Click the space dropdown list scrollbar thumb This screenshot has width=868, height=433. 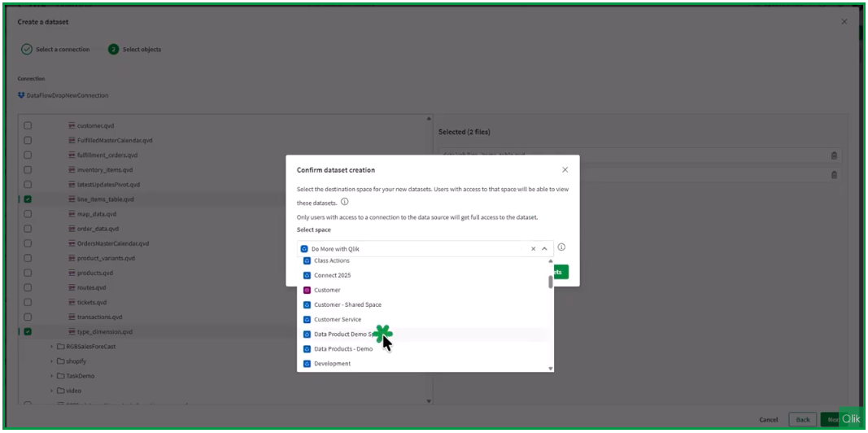pos(551,282)
